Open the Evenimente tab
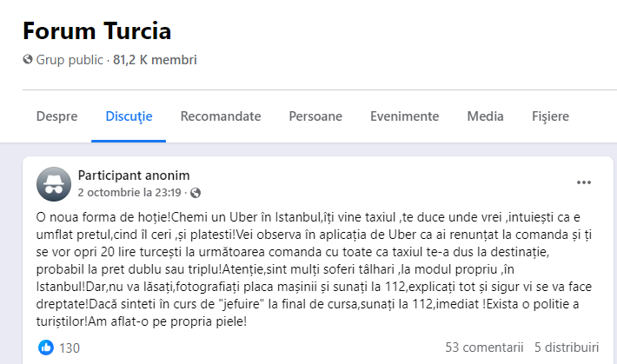The width and height of the screenshot is (617, 364). tap(404, 116)
